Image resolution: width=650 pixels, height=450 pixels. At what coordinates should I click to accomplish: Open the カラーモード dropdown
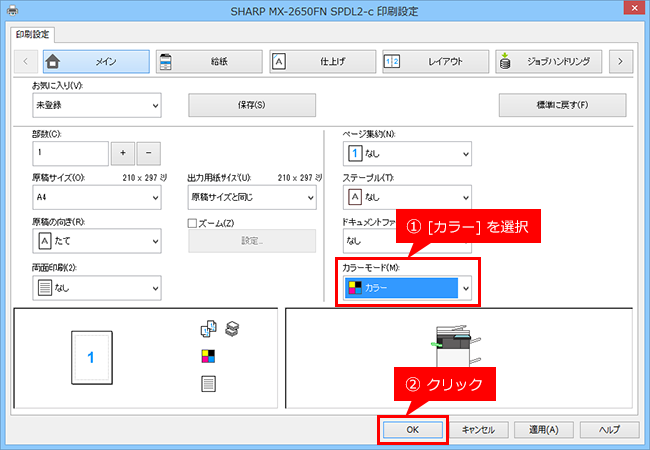point(407,288)
